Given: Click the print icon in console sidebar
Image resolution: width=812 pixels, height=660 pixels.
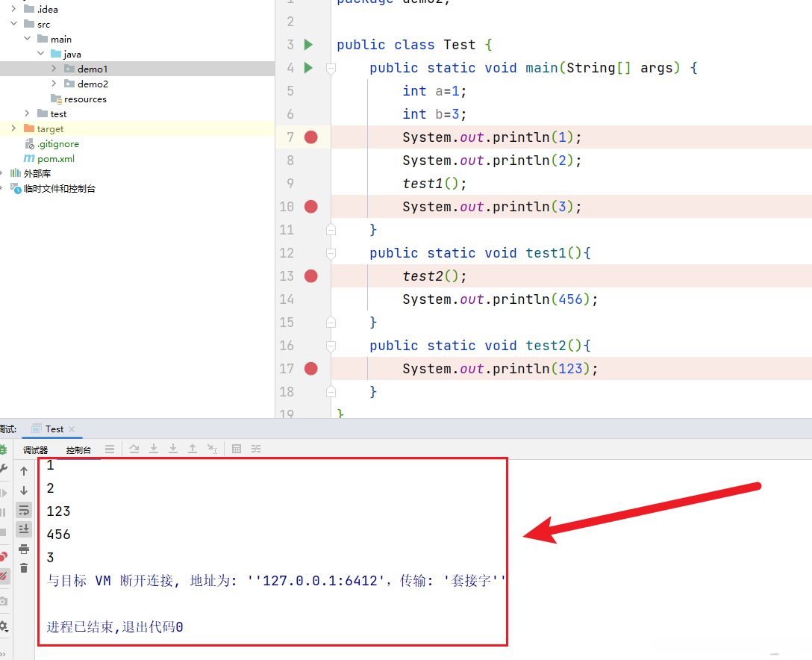Looking at the screenshot, I should coord(24,550).
